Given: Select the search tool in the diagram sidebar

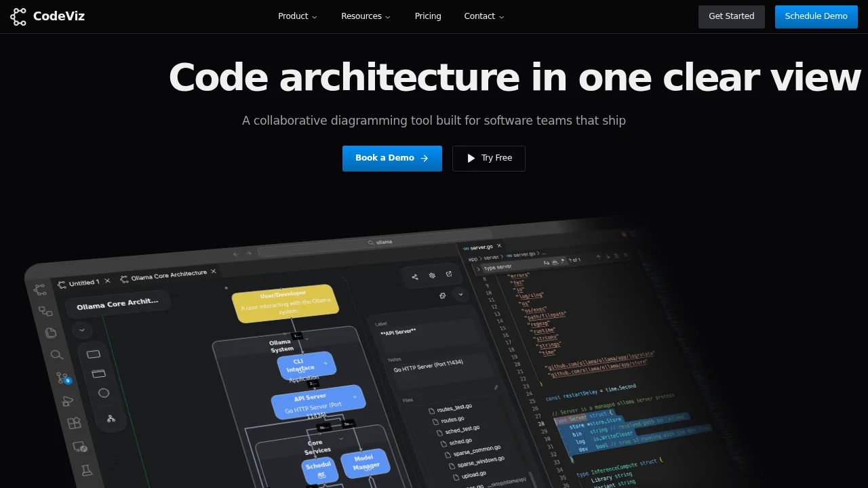Looking at the screenshot, I should pos(57,355).
